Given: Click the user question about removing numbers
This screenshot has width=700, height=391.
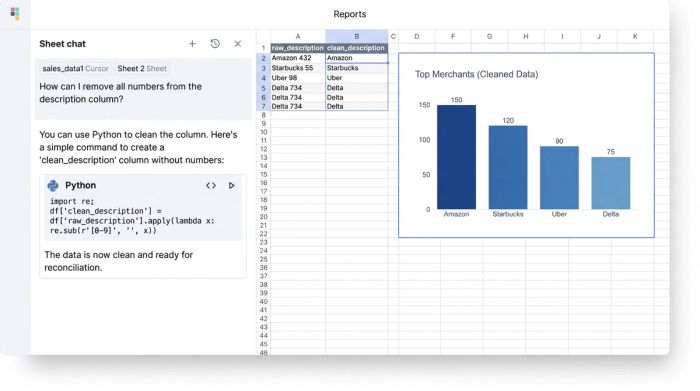Looking at the screenshot, I should [x=121, y=93].
